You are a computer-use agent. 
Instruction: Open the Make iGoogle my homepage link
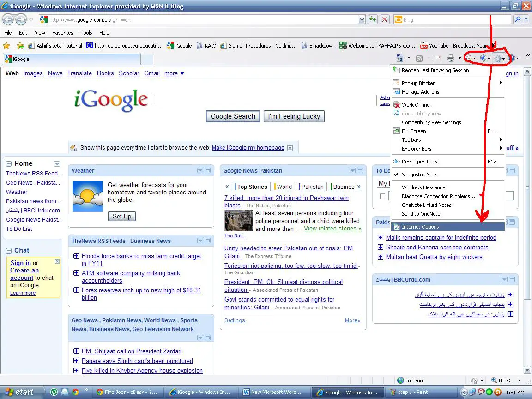[x=248, y=148]
